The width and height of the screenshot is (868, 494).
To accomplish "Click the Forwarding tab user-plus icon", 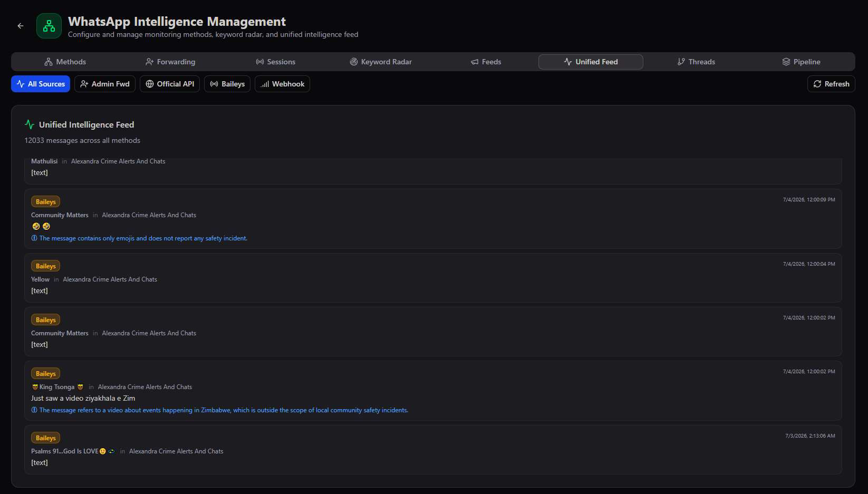I will coord(149,62).
